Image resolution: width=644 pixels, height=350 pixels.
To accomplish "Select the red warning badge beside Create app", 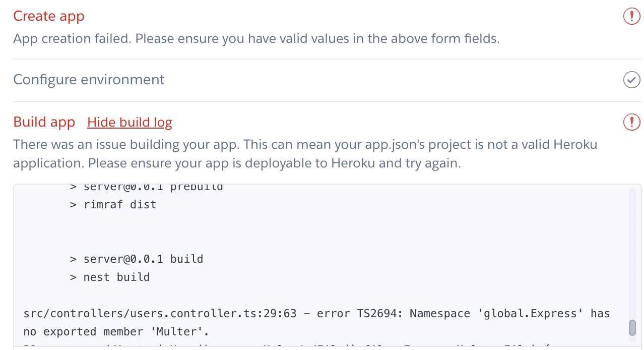I will 631,16.
